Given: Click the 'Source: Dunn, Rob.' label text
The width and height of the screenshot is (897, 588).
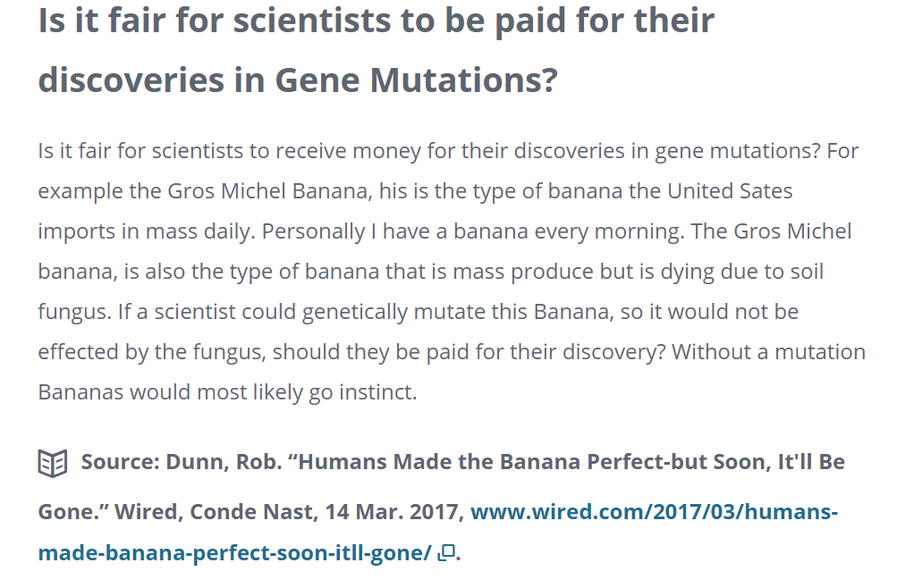Looking at the screenshot, I should [182, 462].
